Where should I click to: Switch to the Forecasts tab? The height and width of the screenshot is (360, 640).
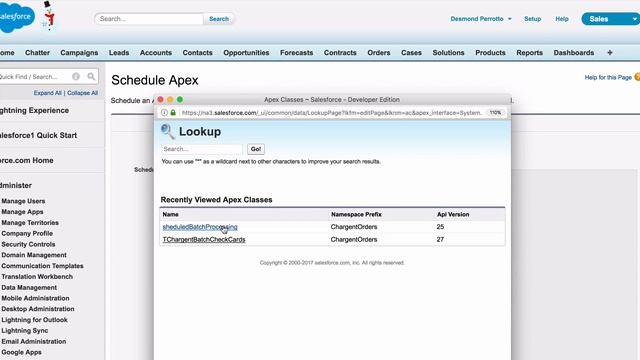click(x=297, y=53)
